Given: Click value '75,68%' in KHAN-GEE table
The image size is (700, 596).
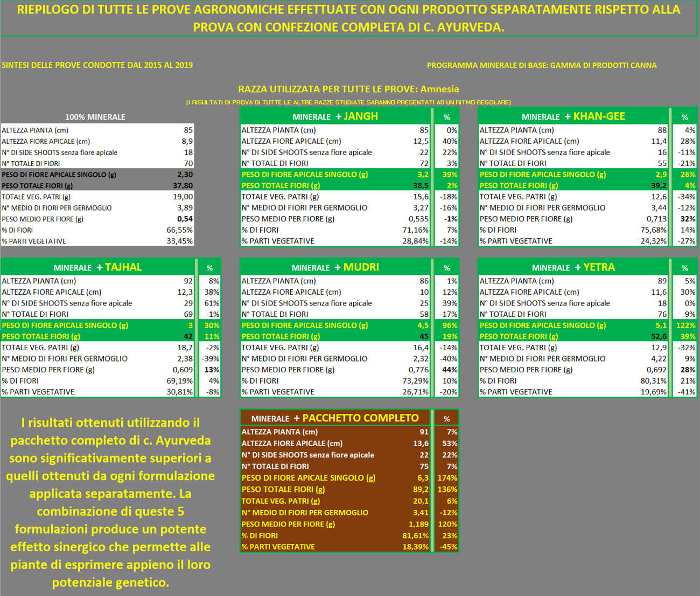Looking at the screenshot, I should coord(654,230).
